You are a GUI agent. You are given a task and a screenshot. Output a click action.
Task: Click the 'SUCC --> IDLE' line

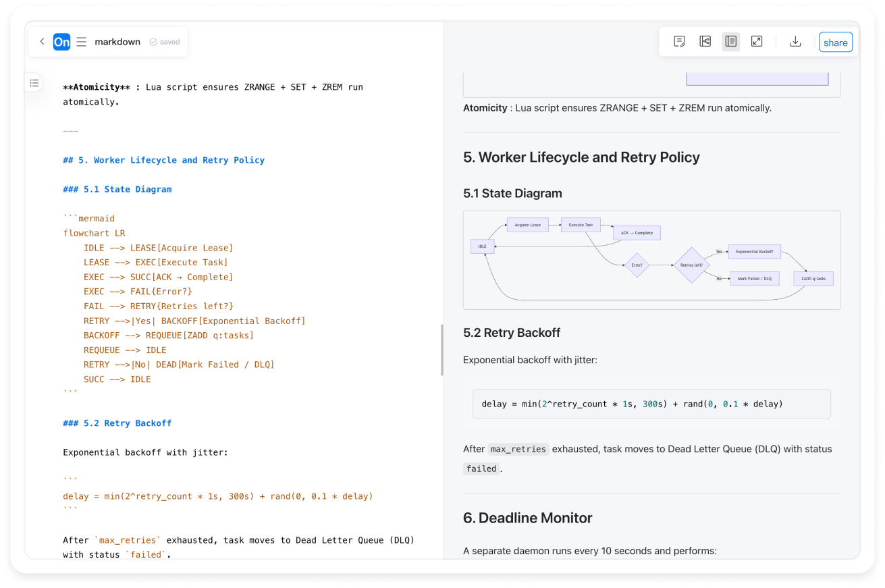[x=117, y=379]
